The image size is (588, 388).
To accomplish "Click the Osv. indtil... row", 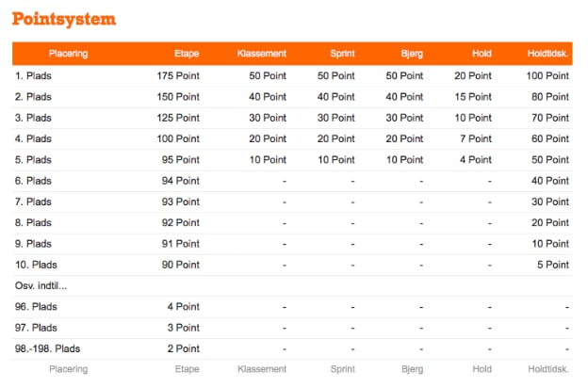I will pos(292,286).
